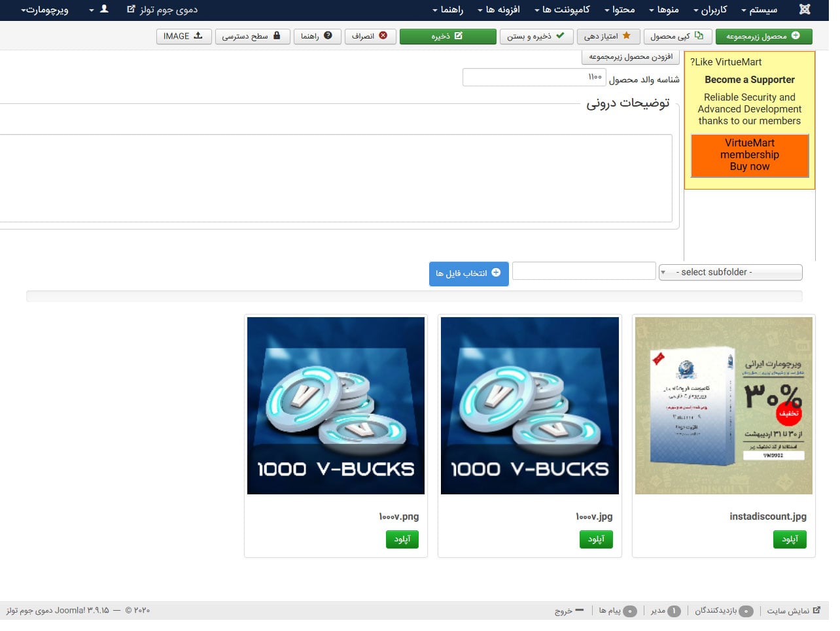Open the Content menu

tap(620, 10)
